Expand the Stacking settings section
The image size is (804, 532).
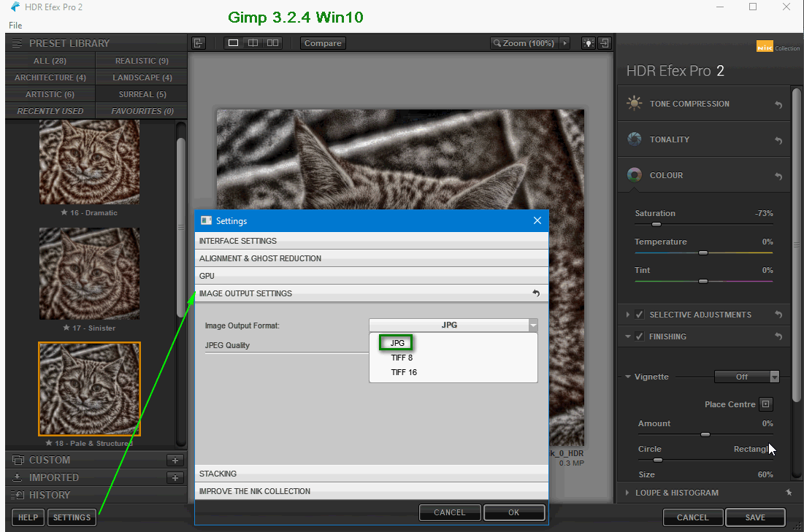click(x=372, y=474)
